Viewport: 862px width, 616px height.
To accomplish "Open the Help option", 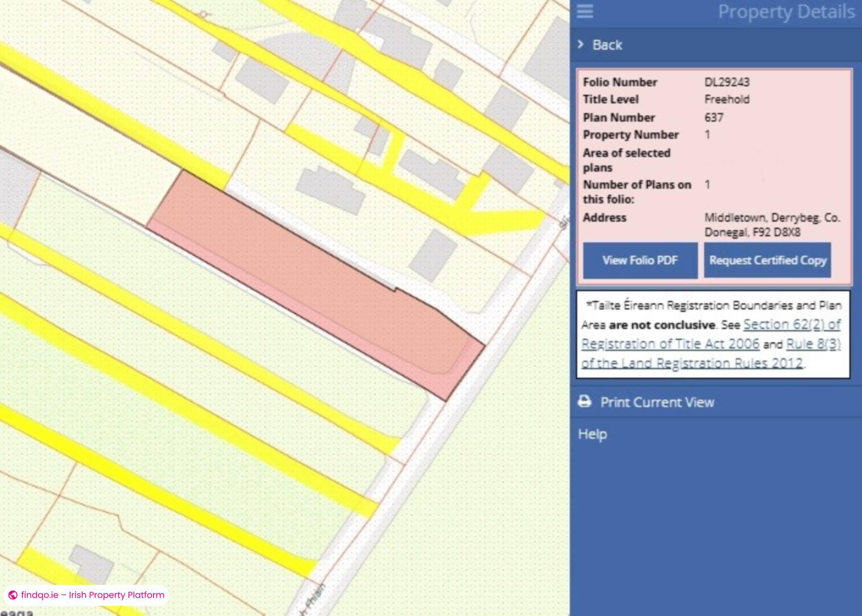I will pyautogui.click(x=592, y=434).
